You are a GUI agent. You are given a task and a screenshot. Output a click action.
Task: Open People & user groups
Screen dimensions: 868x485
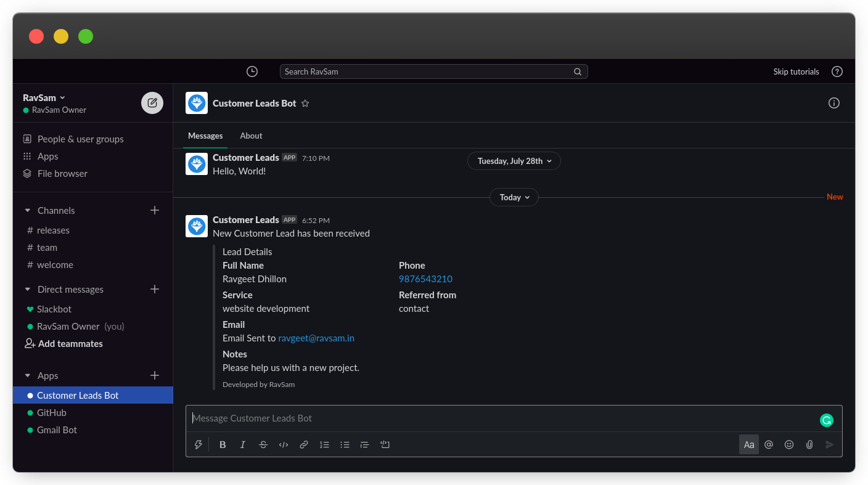79,139
